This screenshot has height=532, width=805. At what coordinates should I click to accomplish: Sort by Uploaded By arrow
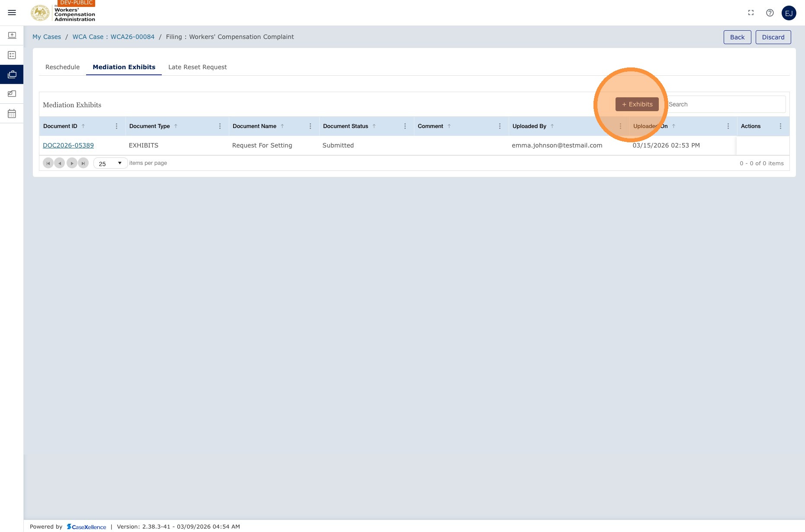[x=552, y=126]
